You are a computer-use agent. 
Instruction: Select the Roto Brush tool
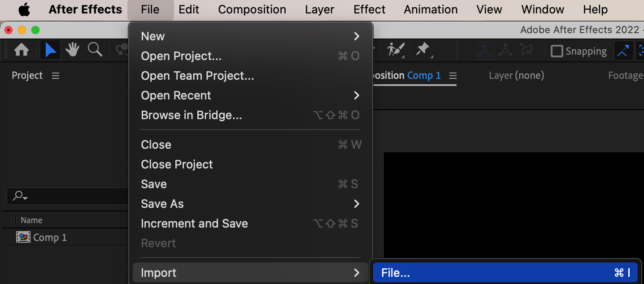(x=396, y=50)
